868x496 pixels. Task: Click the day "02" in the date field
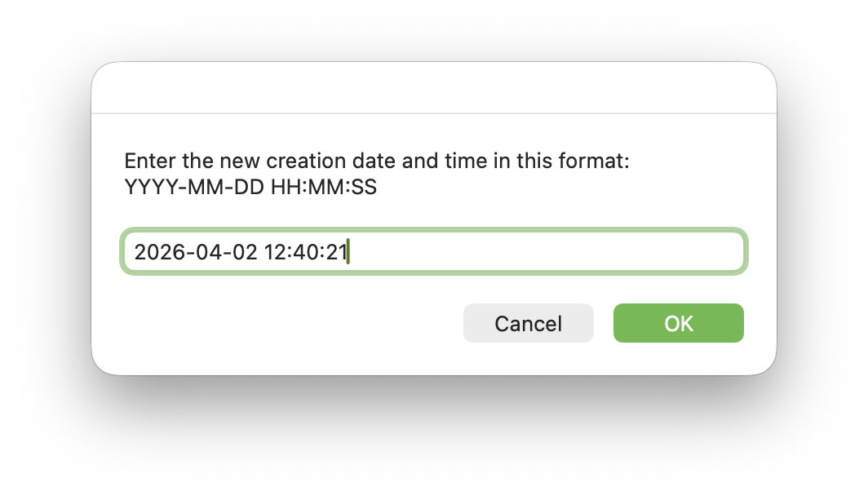click(x=243, y=253)
